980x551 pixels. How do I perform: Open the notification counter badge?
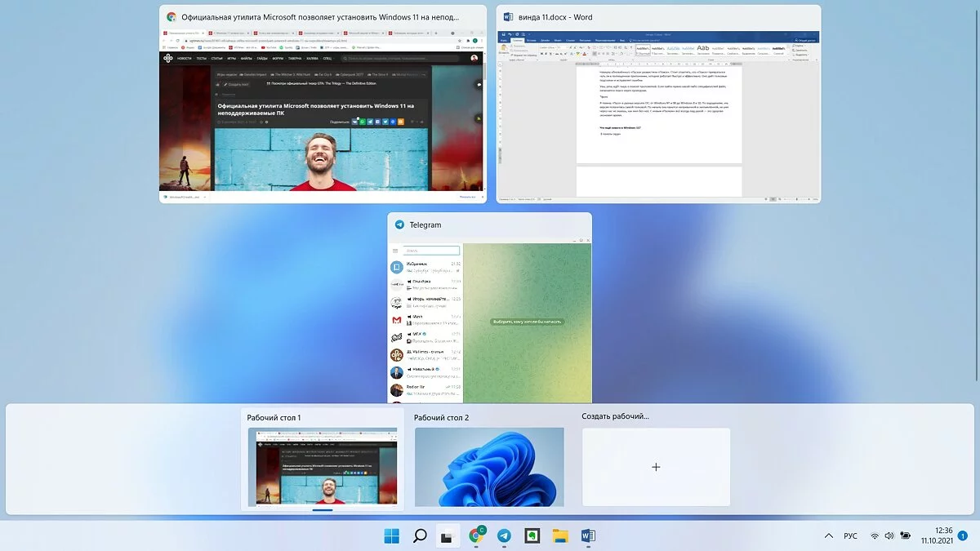(963, 536)
